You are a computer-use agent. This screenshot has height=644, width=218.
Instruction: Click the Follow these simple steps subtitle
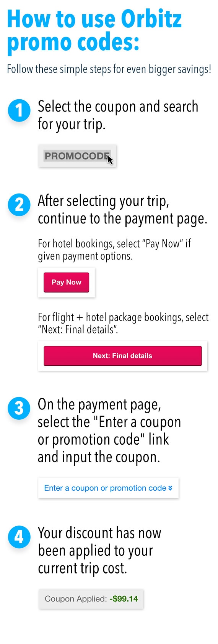[x=109, y=69]
